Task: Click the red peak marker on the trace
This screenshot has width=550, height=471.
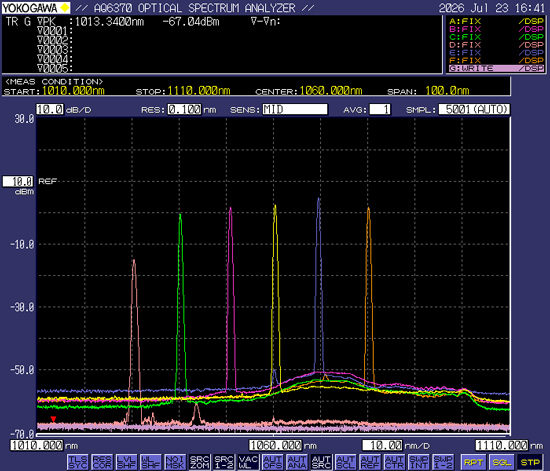Action: tap(53, 419)
